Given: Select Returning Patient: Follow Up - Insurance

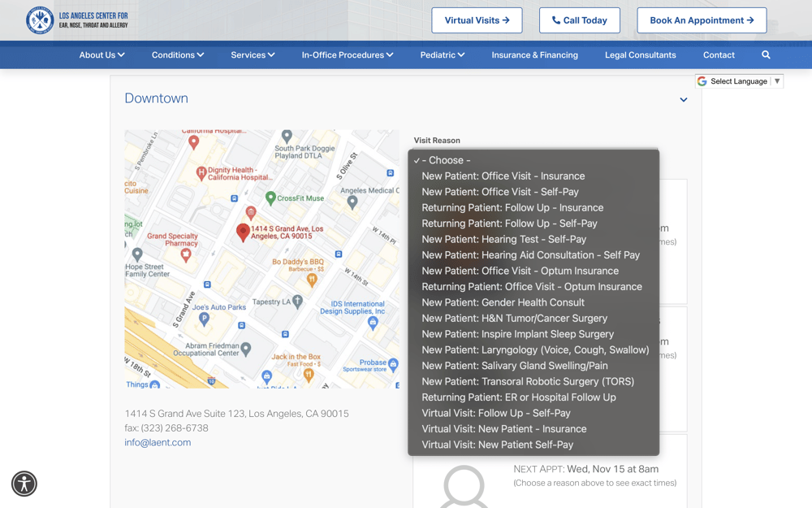Looking at the screenshot, I should (x=533, y=208).
